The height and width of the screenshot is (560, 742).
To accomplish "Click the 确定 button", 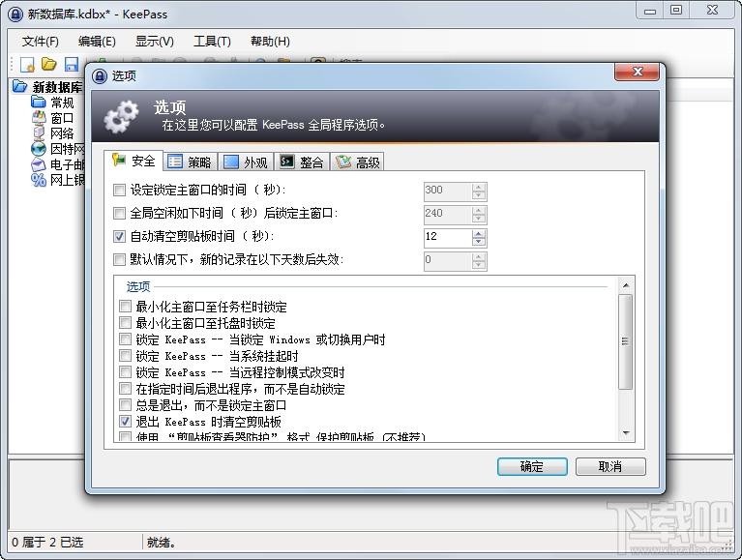I will click(x=532, y=466).
